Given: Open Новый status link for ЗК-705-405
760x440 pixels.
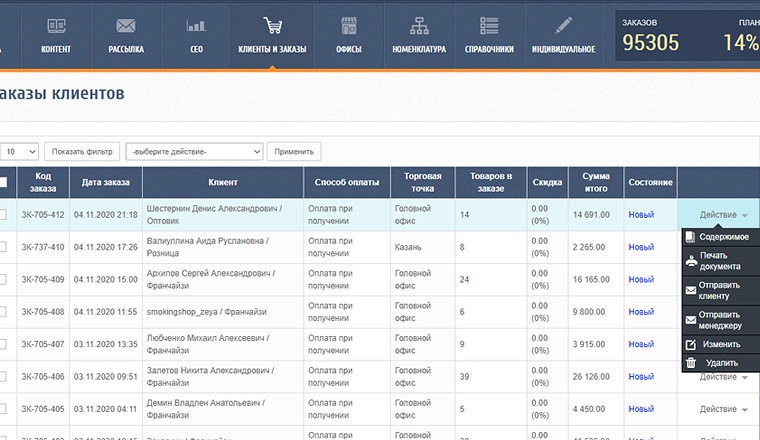Looking at the screenshot, I should pyautogui.click(x=641, y=409).
